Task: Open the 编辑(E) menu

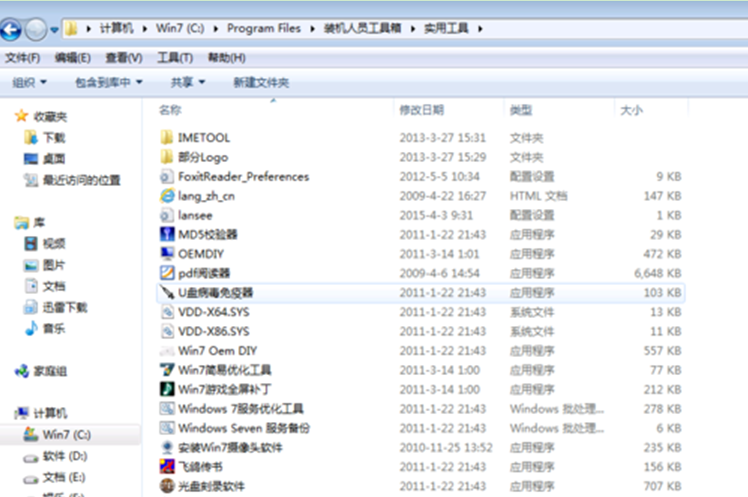Action: 73,58
